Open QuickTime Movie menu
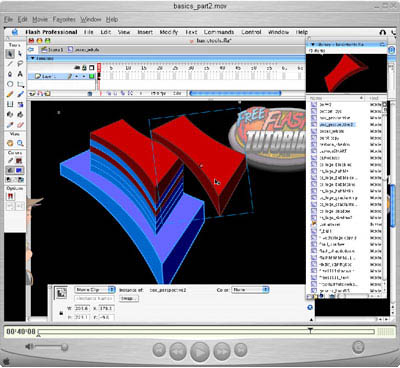 (40, 19)
